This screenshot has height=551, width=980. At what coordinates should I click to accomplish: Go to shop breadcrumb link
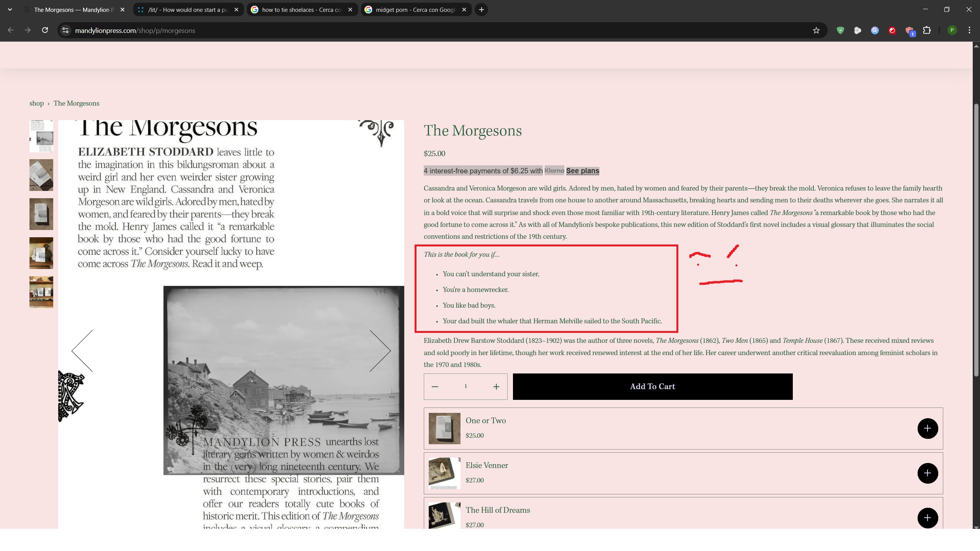pyautogui.click(x=36, y=103)
